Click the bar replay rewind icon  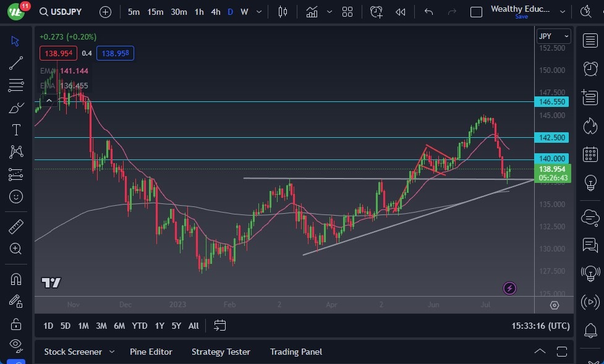(x=400, y=12)
